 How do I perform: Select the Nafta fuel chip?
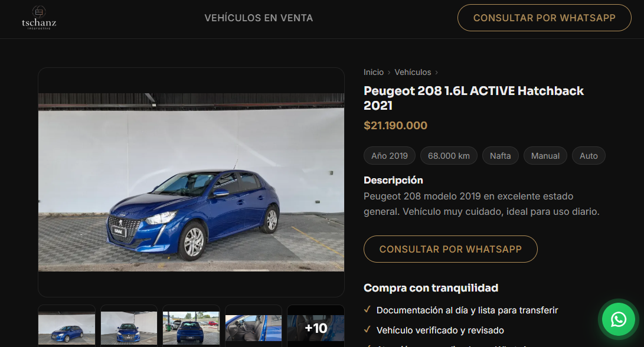pyautogui.click(x=500, y=155)
